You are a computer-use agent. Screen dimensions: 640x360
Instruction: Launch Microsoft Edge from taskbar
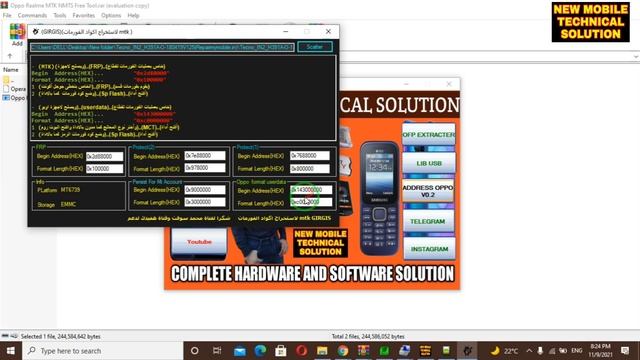pyautogui.click(x=260, y=351)
